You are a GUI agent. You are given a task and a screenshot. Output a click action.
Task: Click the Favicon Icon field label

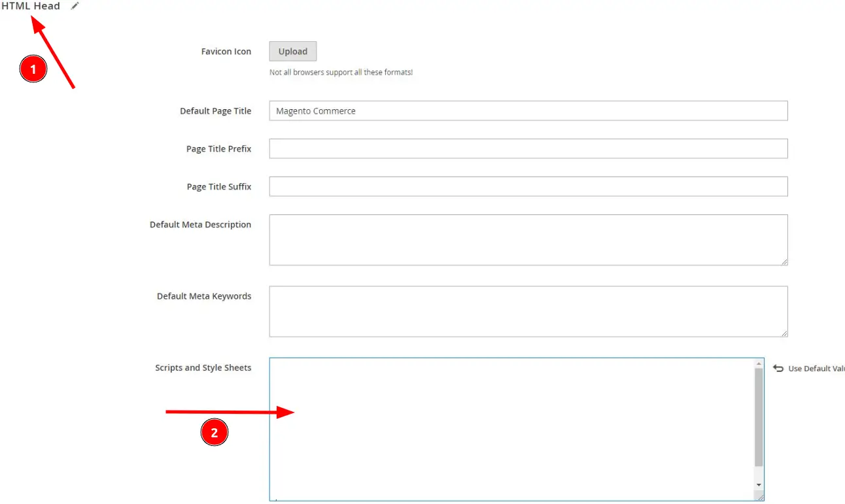(x=226, y=51)
